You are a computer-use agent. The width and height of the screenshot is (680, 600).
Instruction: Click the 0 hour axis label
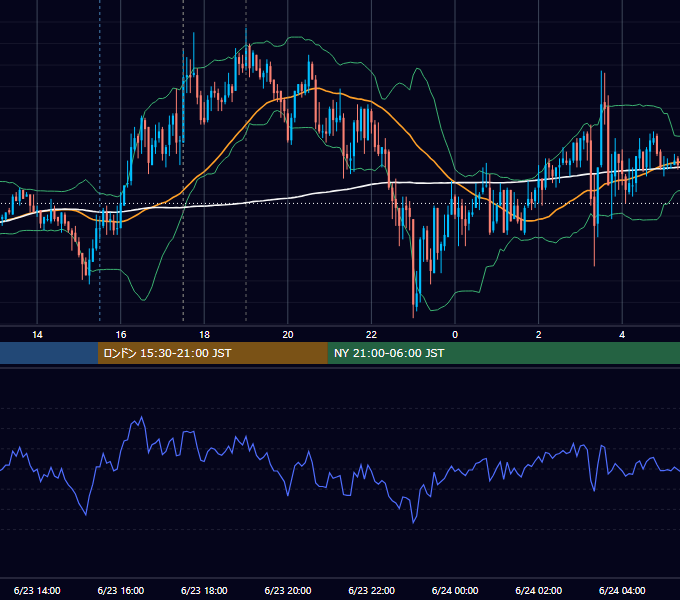point(455,335)
